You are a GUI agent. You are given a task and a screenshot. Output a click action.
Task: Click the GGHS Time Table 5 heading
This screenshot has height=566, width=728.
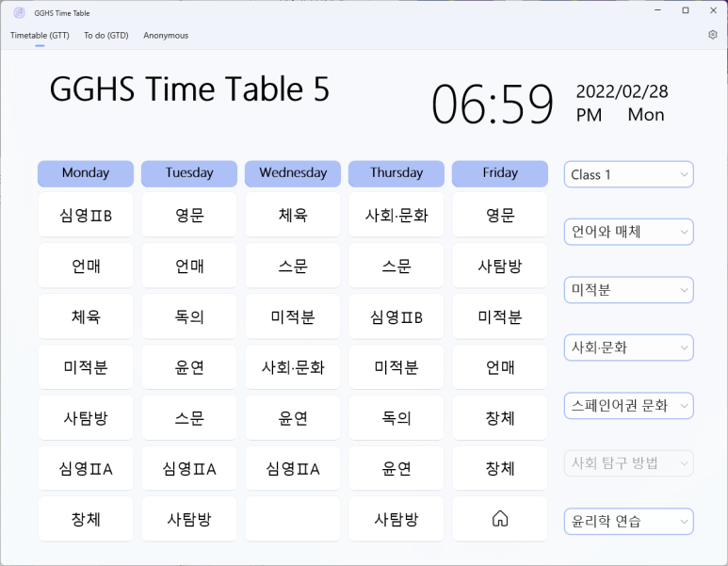tap(189, 89)
